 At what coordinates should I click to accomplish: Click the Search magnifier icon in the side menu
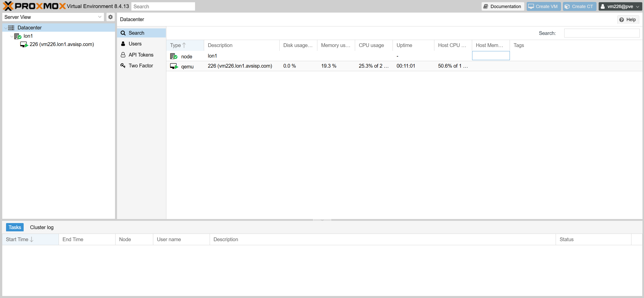click(x=123, y=33)
